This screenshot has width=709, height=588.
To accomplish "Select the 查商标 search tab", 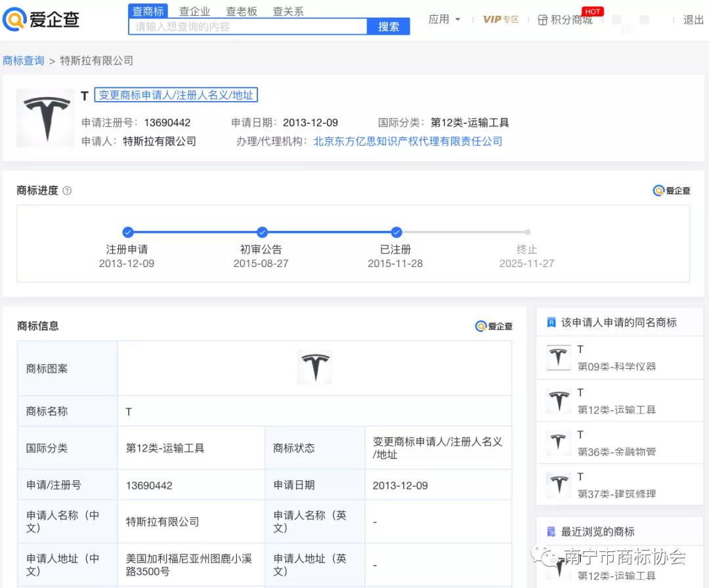I will (148, 11).
